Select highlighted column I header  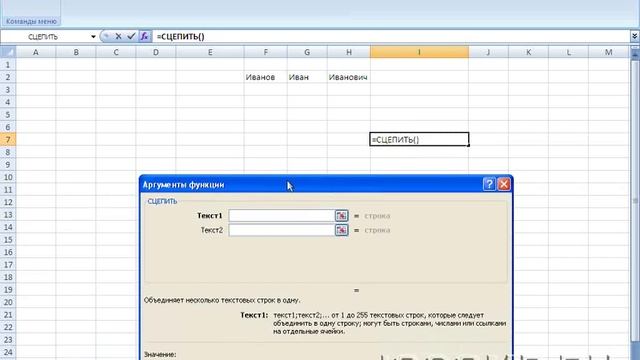point(419,52)
